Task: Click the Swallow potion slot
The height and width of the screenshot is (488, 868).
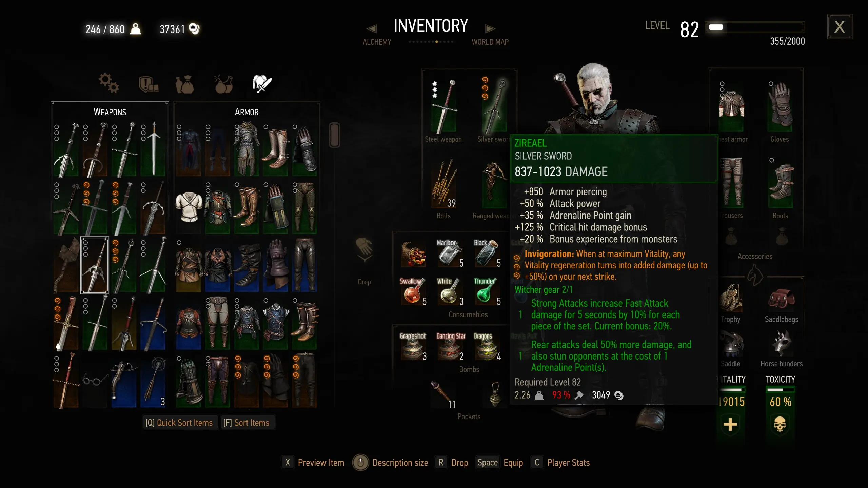Action: click(413, 292)
